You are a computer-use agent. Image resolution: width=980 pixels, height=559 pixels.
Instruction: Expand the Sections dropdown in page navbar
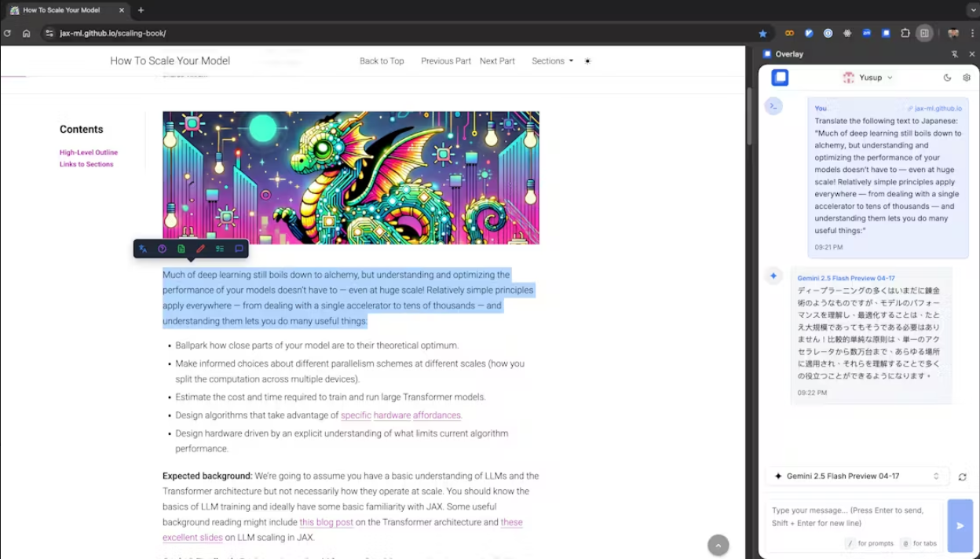552,61
